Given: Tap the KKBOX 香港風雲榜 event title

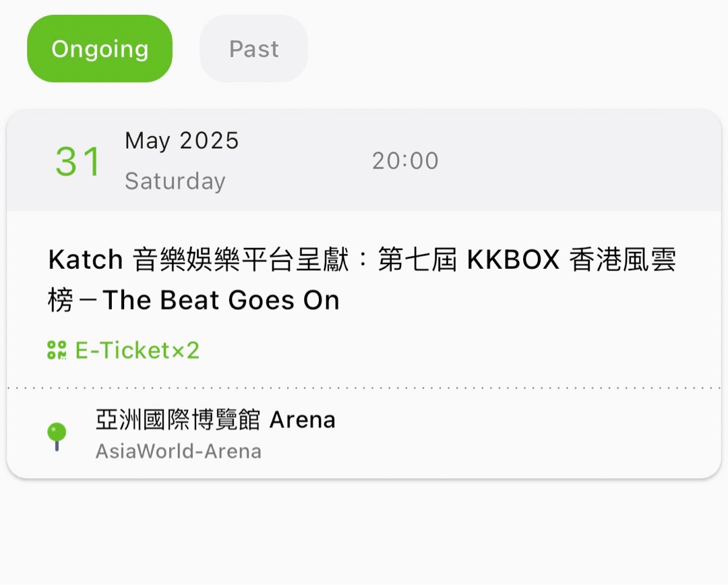Looking at the screenshot, I should click(x=363, y=279).
